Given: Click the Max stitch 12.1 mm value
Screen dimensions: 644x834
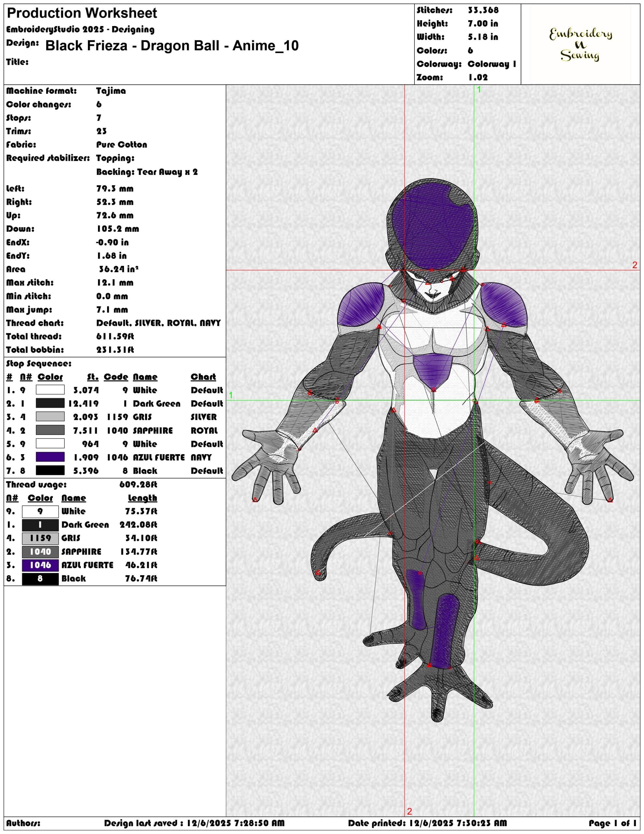Looking at the screenshot, I should 115,283.
